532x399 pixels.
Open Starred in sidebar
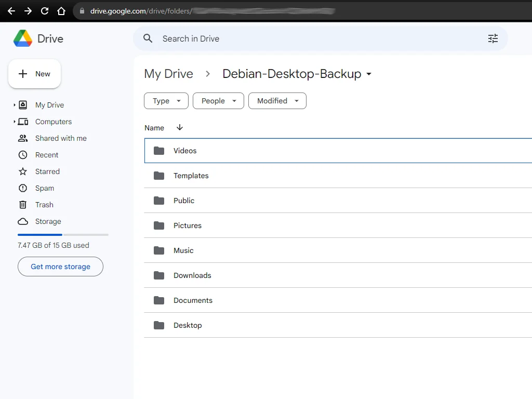click(x=47, y=171)
